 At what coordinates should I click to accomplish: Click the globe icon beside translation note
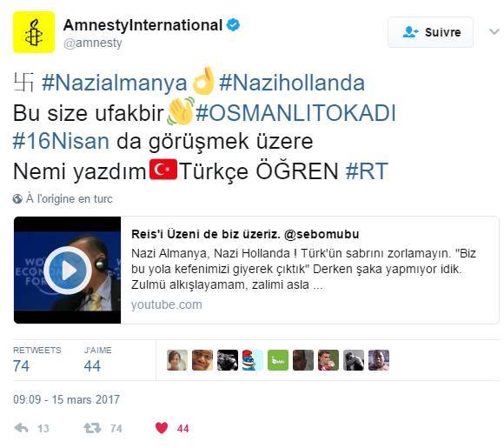[17, 199]
